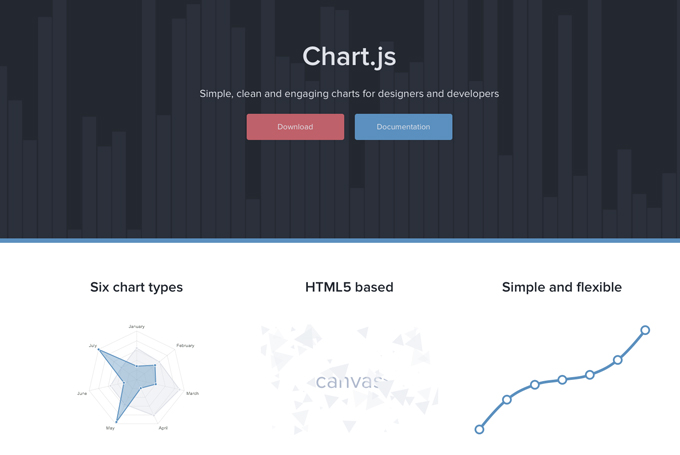Open the Documentation button
The image size is (680, 455).
pyautogui.click(x=403, y=127)
